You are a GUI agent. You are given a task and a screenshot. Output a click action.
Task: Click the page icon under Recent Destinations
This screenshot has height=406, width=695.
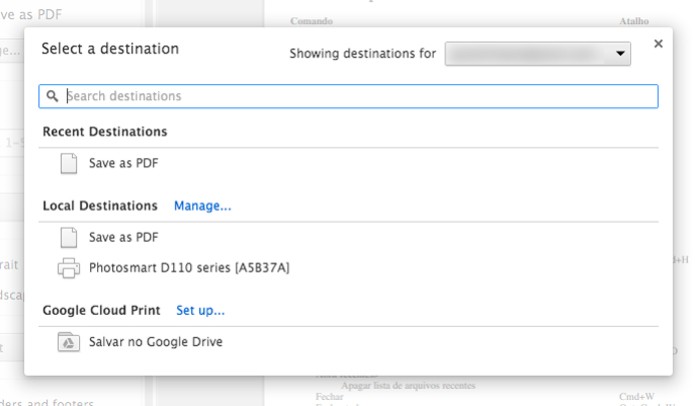coord(68,163)
